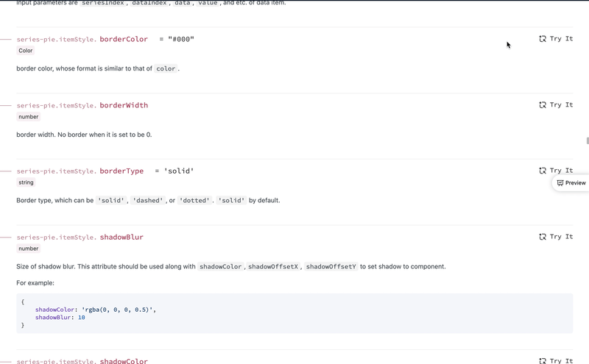The width and height of the screenshot is (589, 364).
Task: Click the 'solid' default value in heading
Action: click(x=179, y=171)
